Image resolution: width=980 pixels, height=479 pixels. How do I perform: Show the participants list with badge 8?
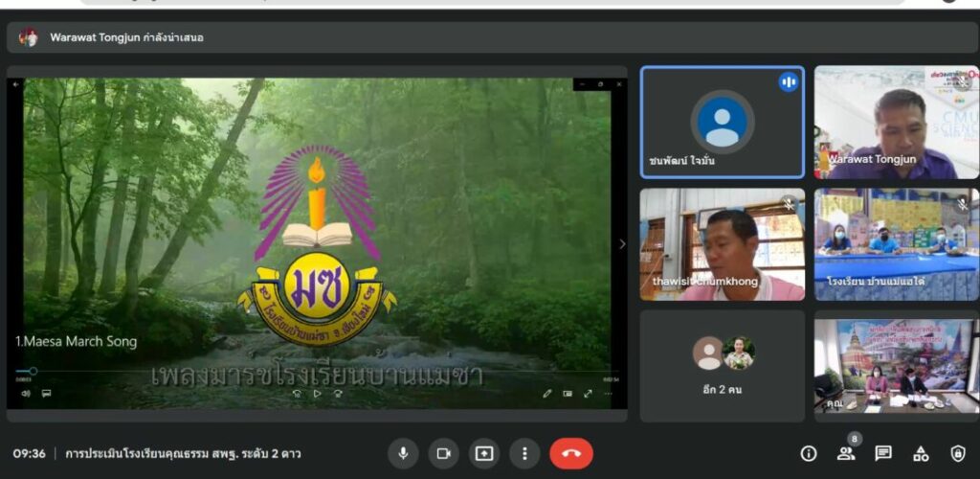coord(846,453)
